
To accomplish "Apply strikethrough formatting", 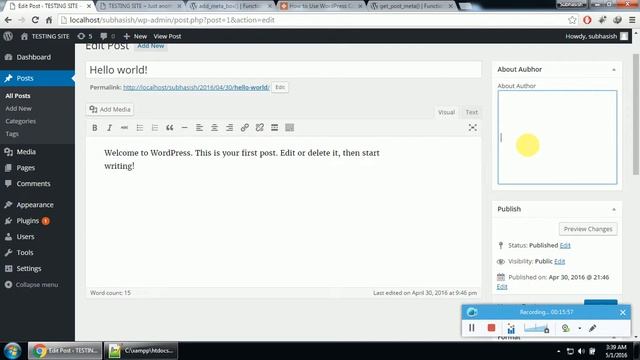I will pyautogui.click(x=124, y=128).
